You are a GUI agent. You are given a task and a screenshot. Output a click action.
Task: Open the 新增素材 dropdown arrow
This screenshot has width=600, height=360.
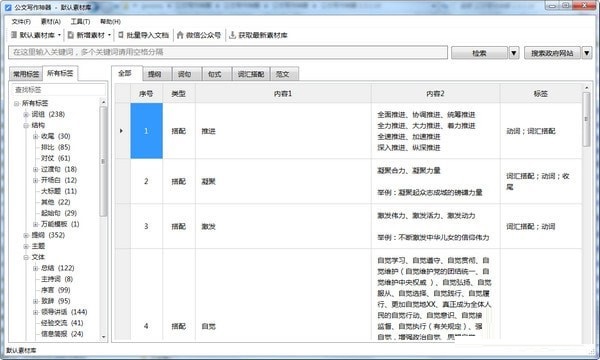point(109,35)
